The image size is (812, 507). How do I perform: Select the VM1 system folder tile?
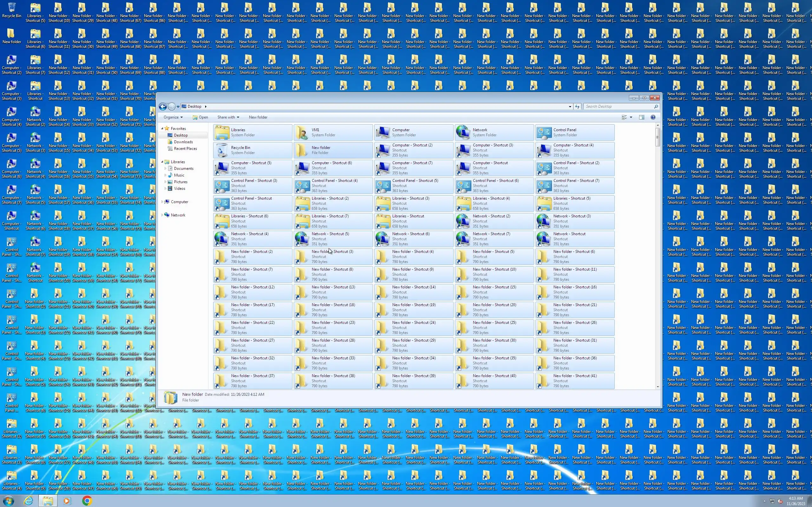[333, 132]
